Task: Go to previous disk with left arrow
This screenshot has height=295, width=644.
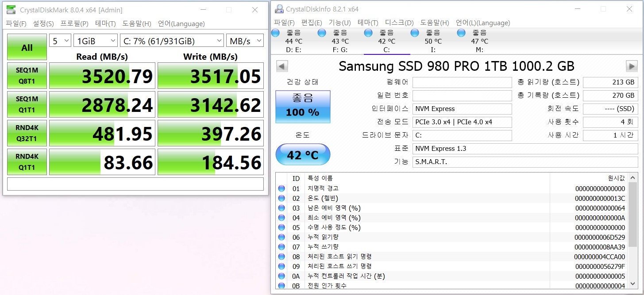Action: tap(282, 66)
